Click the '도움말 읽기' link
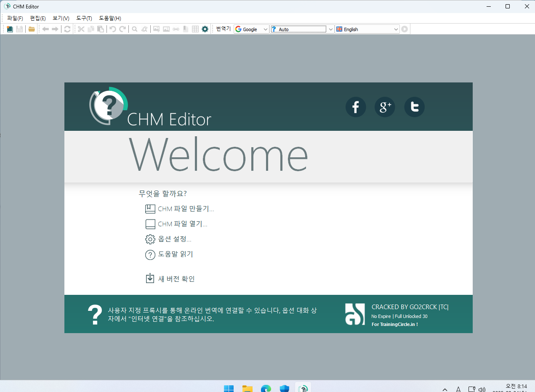Viewport: 535px width, 392px height. click(x=176, y=254)
